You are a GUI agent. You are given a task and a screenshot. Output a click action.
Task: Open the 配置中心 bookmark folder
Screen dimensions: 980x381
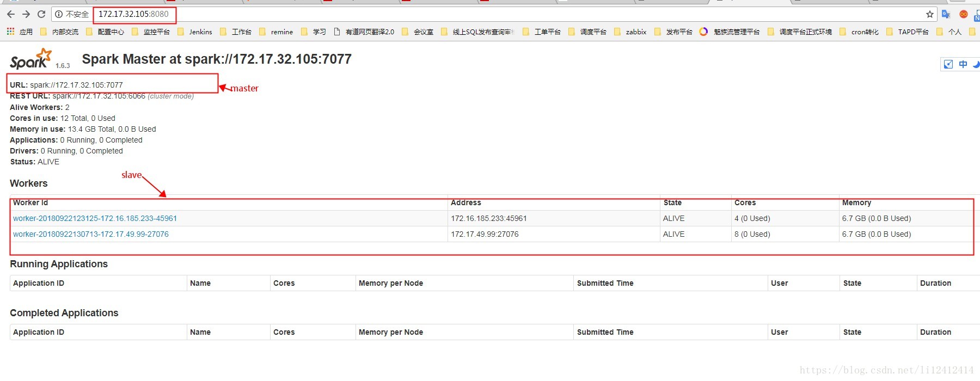[x=106, y=32]
